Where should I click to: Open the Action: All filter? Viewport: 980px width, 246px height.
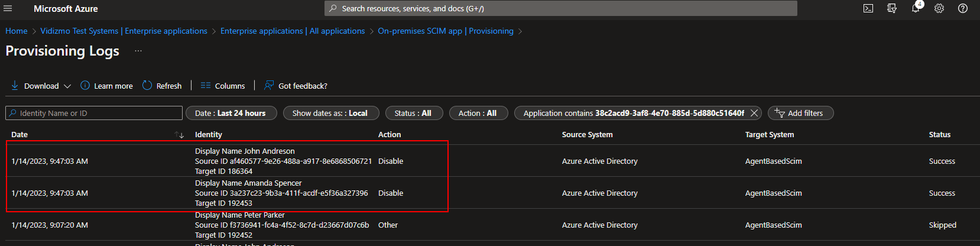pos(478,113)
